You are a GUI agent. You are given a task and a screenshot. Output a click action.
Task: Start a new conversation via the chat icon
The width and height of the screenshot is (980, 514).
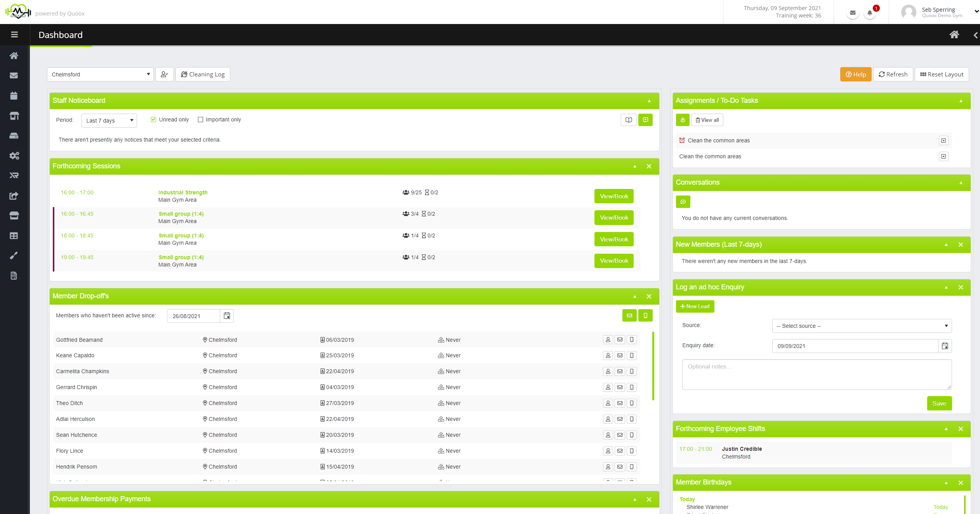click(683, 202)
